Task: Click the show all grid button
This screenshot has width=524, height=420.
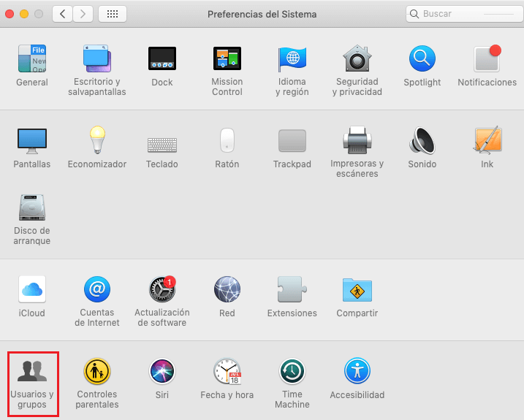Action: 112,14
